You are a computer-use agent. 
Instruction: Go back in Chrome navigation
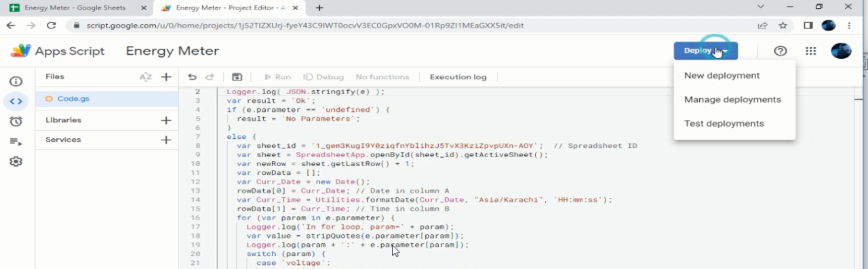11,25
